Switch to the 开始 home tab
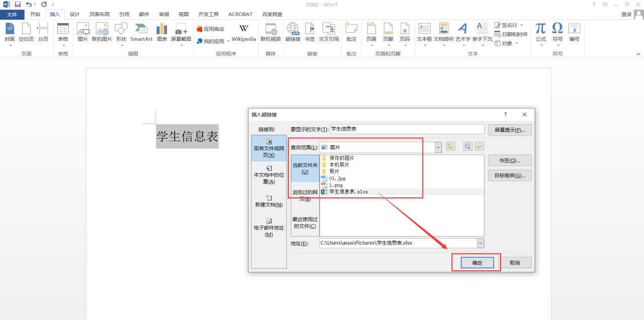This screenshot has height=320, width=644. (x=35, y=15)
